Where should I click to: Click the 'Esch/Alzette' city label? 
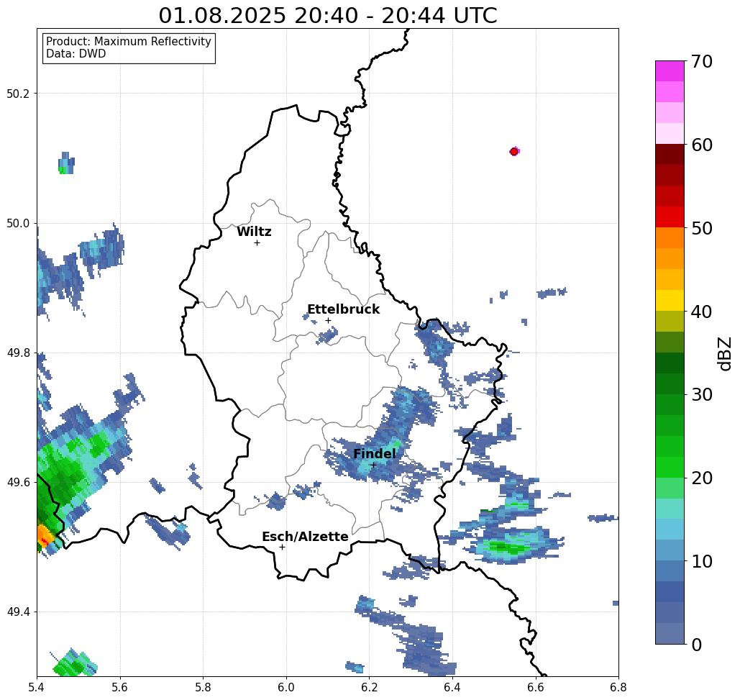[x=306, y=537]
